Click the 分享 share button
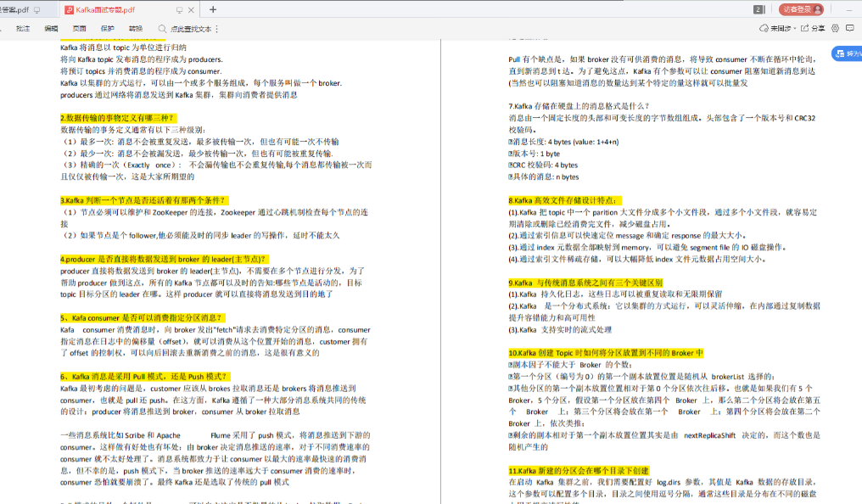This screenshot has height=504, width=862. [813, 29]
